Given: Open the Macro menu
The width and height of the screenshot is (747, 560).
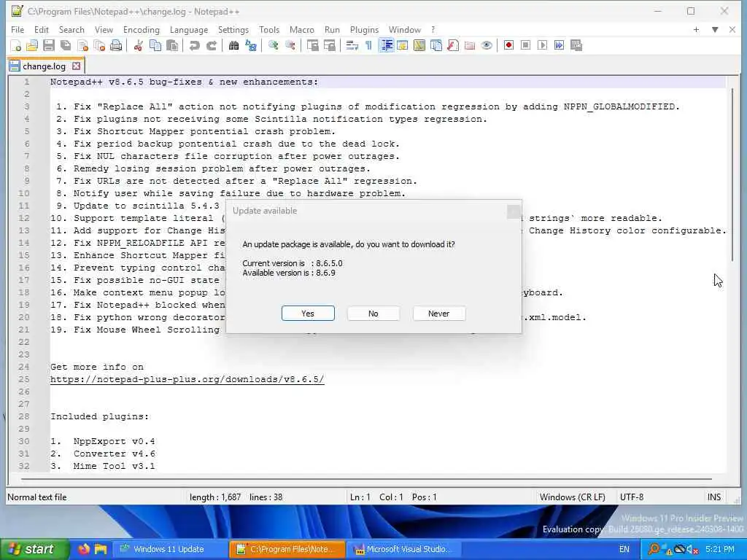Looking at the screenshot, I should 301,29.
